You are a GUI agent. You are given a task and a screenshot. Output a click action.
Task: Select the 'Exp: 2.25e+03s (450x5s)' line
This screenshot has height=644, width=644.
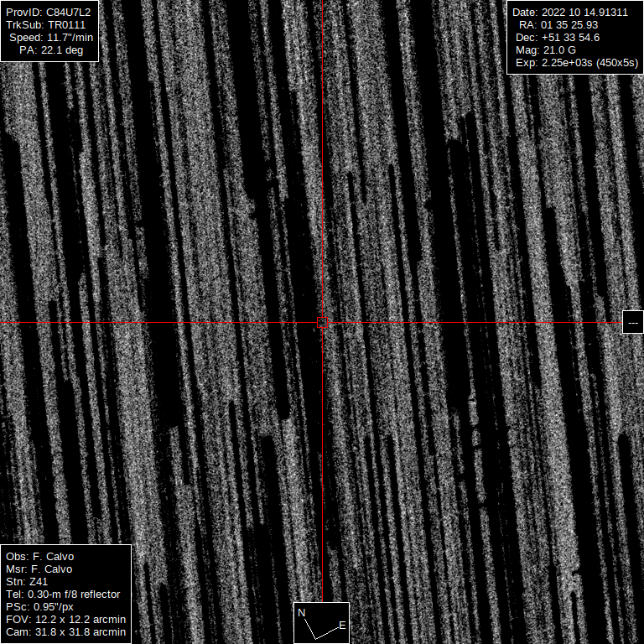(x=577, y=63)
